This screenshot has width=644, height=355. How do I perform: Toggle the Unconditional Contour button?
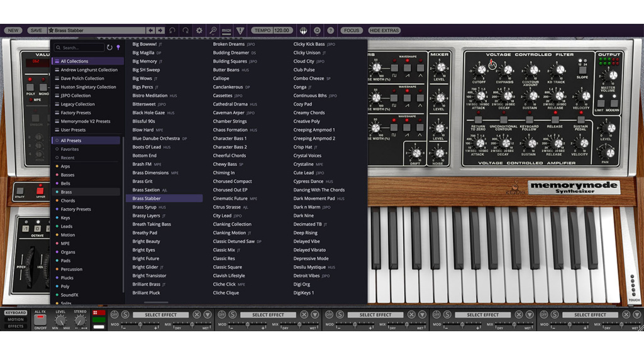(504, 120)
